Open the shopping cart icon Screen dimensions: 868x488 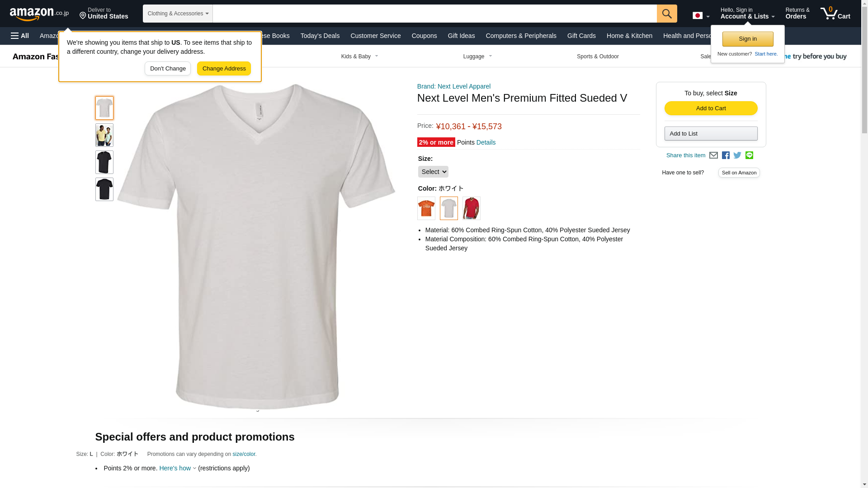(x=835, y=14)
